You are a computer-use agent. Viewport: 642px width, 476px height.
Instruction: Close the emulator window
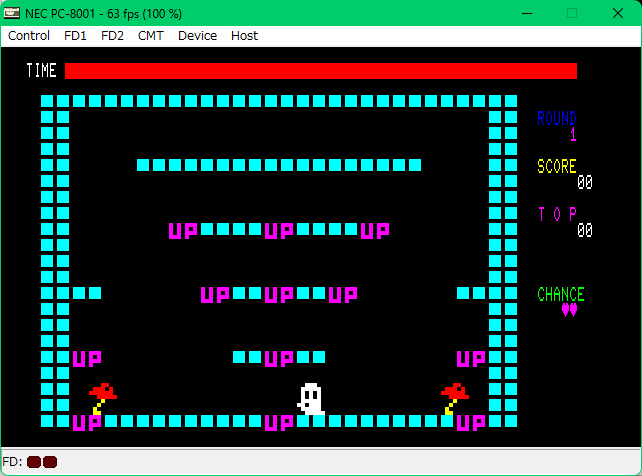coord(619,12)
